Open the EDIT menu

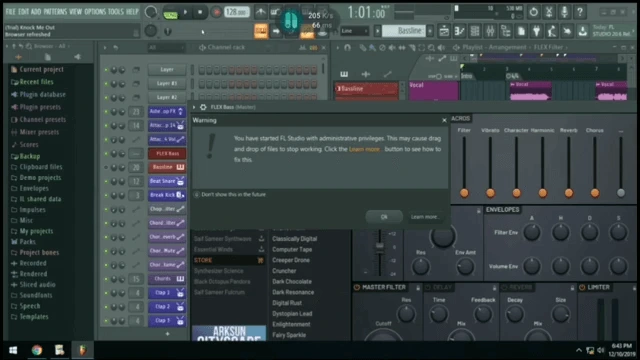23,12
